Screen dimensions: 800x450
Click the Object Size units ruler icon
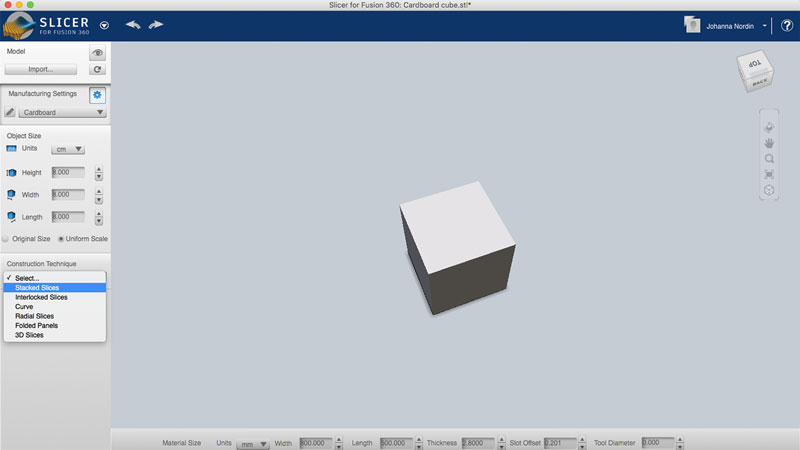point(11,148)
